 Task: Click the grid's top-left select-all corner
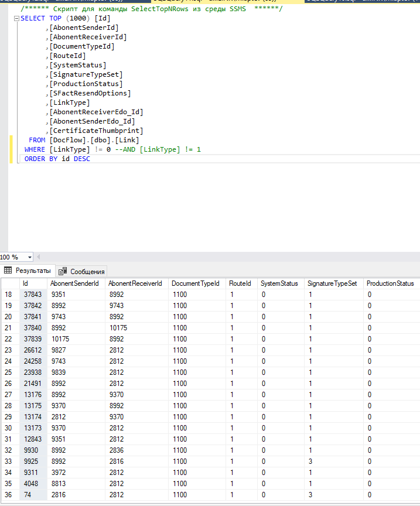(x=9, y=283)
